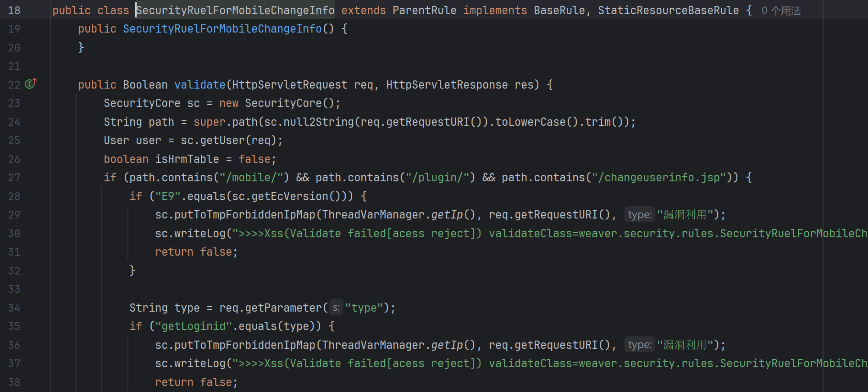Click the getIp method call on line 29

tap(447, 215)
